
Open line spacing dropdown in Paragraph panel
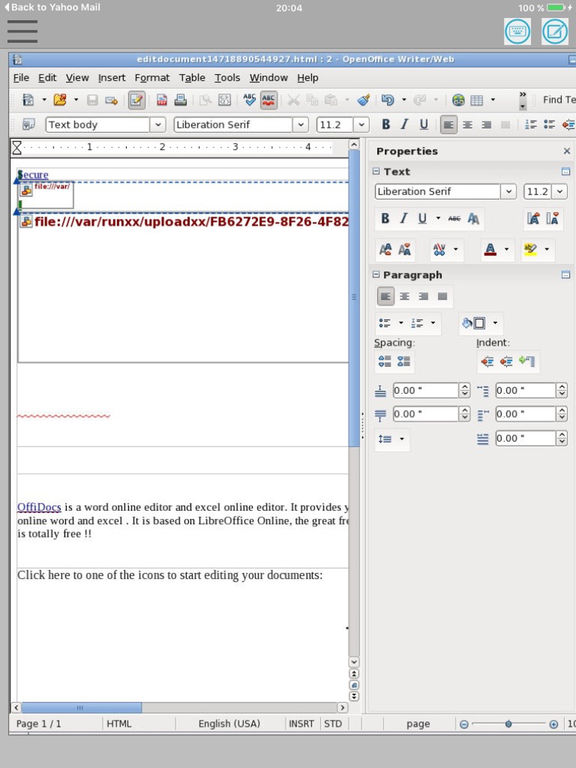[402, 439]
